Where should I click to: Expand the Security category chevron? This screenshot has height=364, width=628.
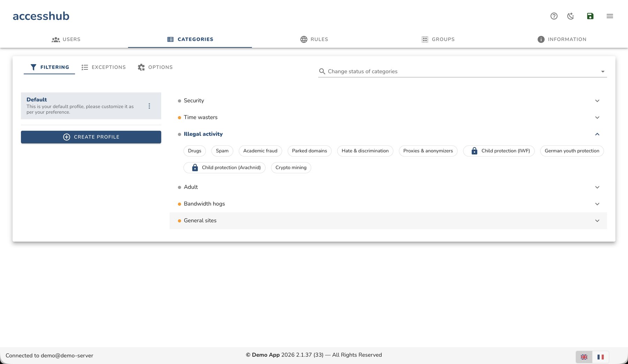click(597, 101)
